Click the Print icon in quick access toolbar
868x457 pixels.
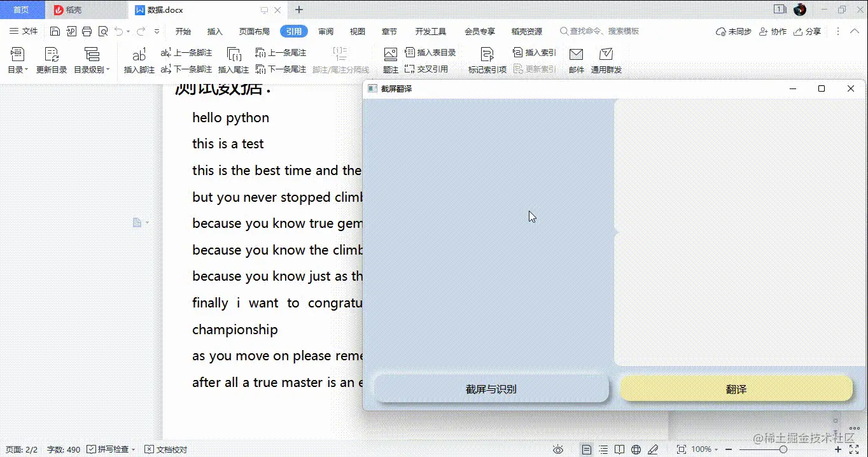coord(87,31)
